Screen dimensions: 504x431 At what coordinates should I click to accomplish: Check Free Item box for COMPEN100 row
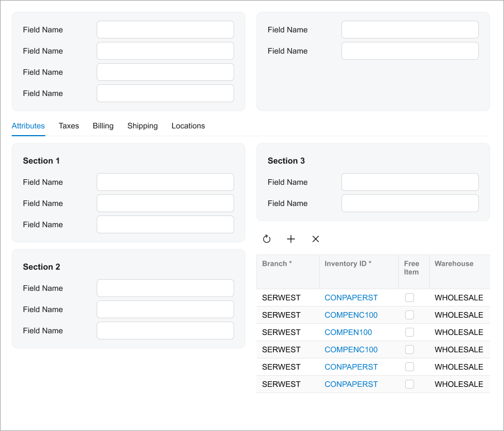pos(410,332)
